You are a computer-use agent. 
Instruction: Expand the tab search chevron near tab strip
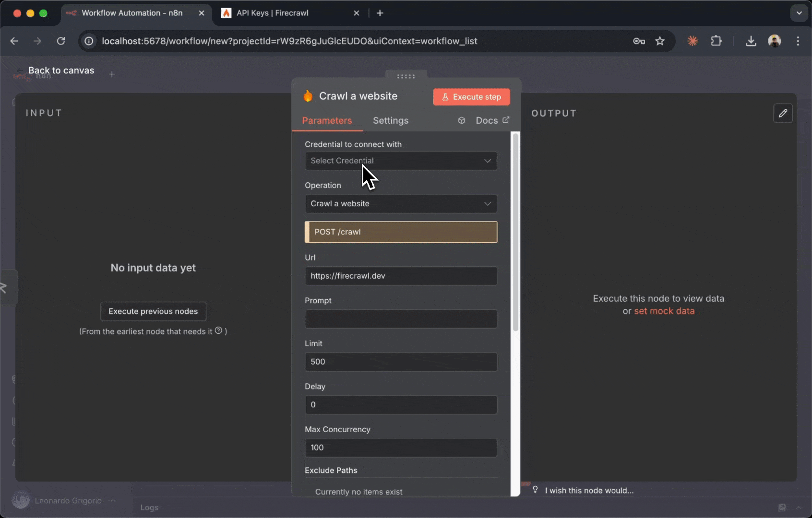tap(799, 13)
